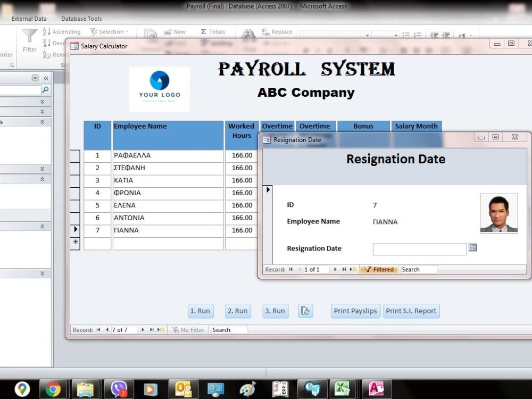Open the font name dropdown arrow
The image size is (532, 399).
(367, 35)
